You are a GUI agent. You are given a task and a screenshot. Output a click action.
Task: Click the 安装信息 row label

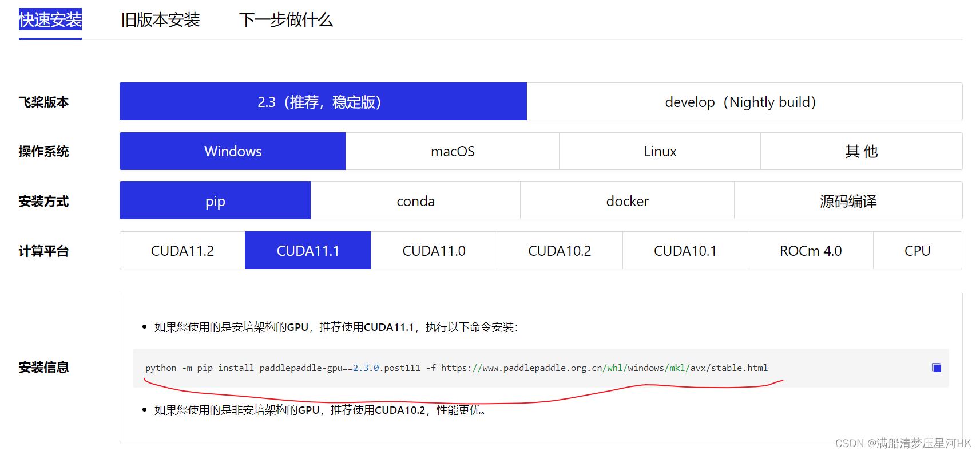pyautogui.click(x=43, y=367)
